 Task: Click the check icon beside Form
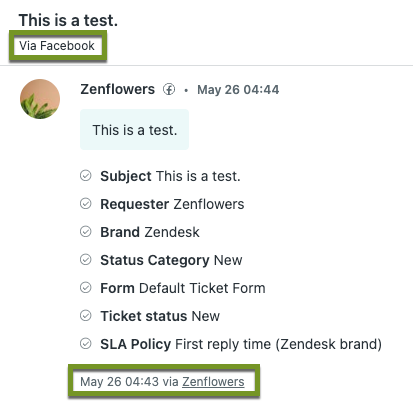click(x=86, y=287)
